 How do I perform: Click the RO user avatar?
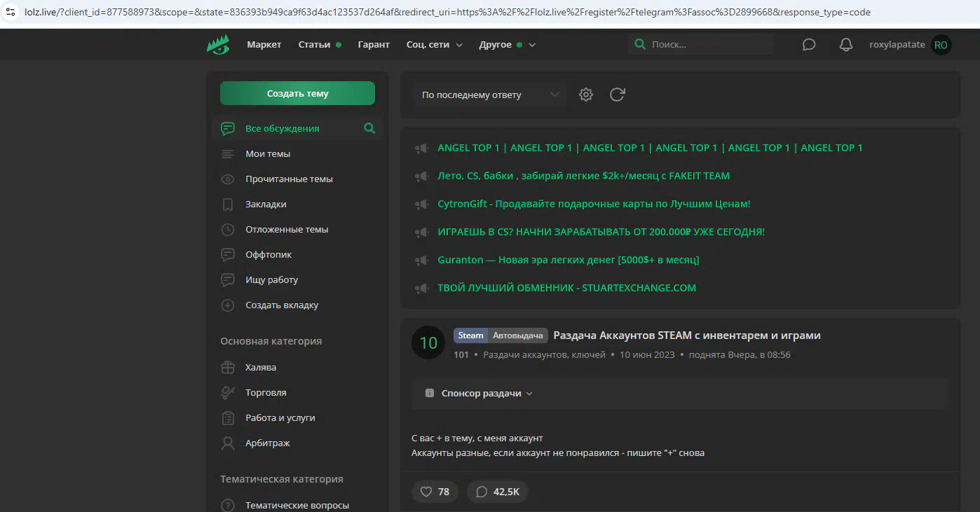[941, 45]
